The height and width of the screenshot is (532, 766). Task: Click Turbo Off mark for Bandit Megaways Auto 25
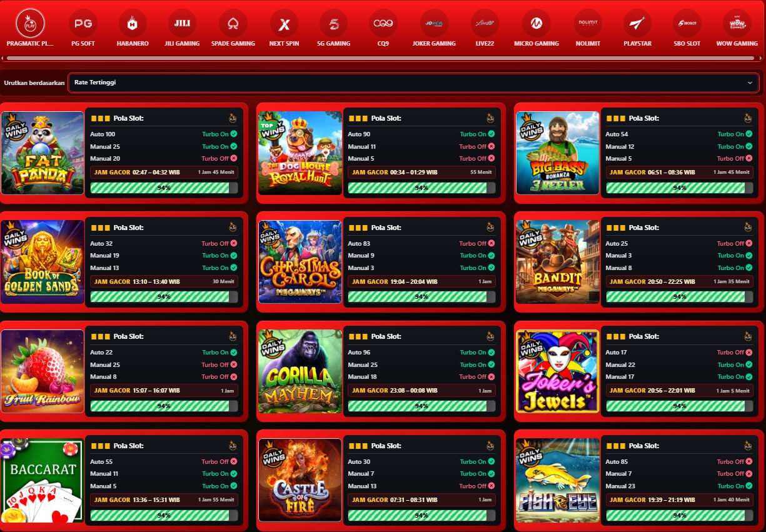(749, 243)
